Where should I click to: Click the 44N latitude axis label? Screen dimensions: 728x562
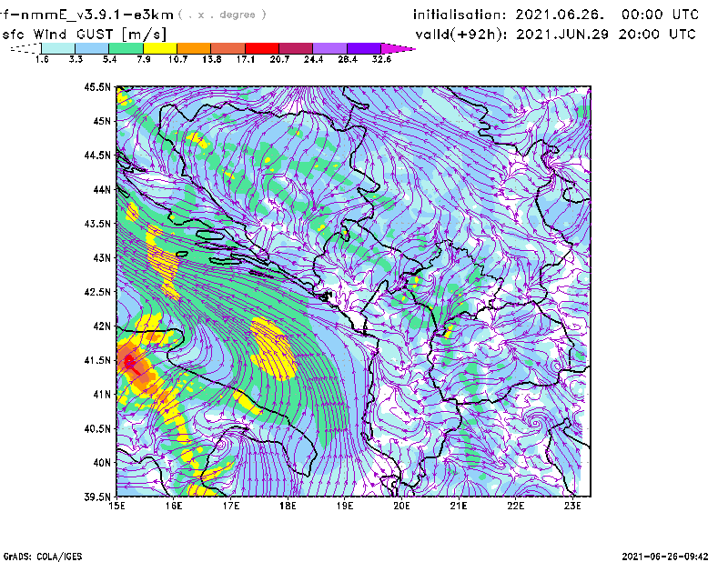coord(102,189)
